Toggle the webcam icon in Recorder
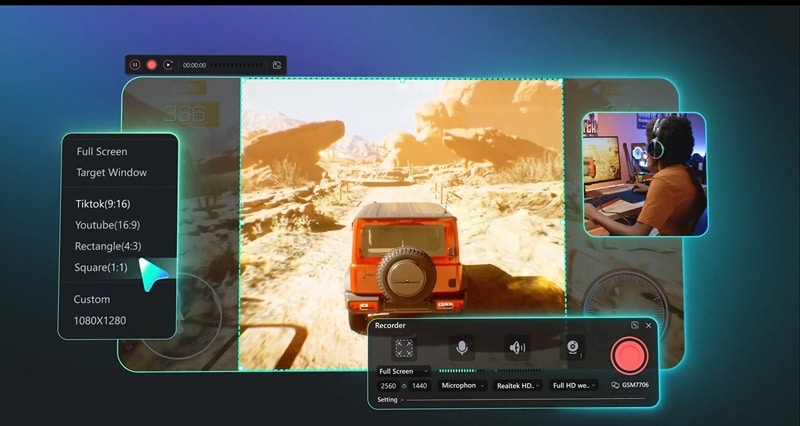 (573, 348)
